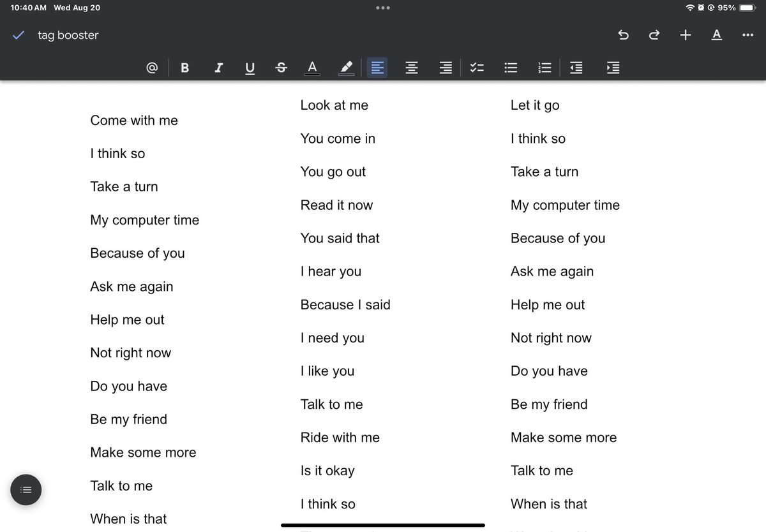Tap the tag booster document title
This screenshot has height=532, width=766.
[x=68, y=35]
